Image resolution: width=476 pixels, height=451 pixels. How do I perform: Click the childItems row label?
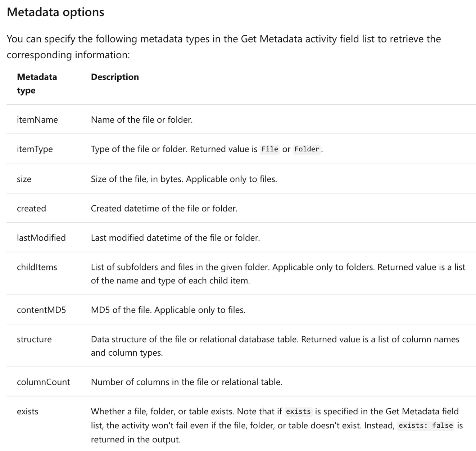click(37, 267)
